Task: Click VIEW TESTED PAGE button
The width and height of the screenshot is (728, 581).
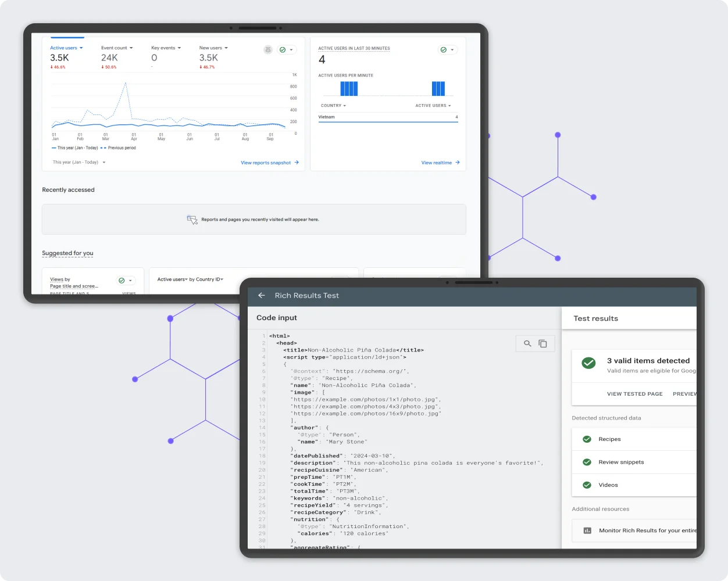Action: click(635, 394)
